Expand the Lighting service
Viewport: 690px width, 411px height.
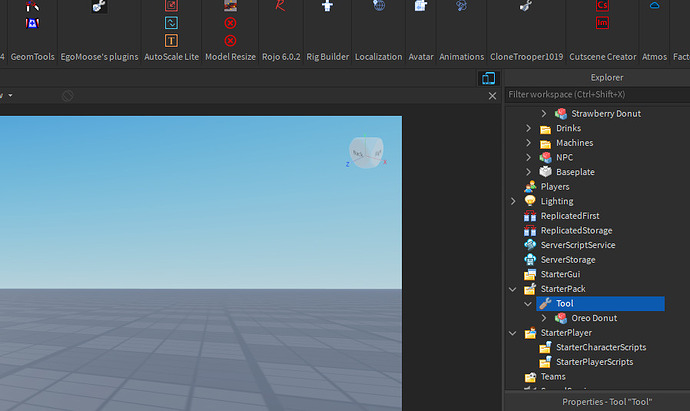coord(513,201)
